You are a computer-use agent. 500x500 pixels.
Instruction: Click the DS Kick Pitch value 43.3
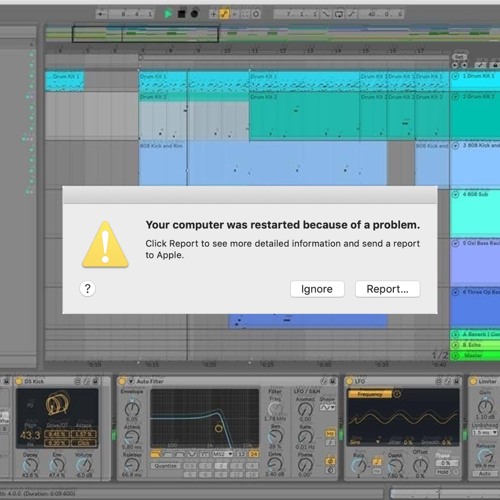point(30,435)
